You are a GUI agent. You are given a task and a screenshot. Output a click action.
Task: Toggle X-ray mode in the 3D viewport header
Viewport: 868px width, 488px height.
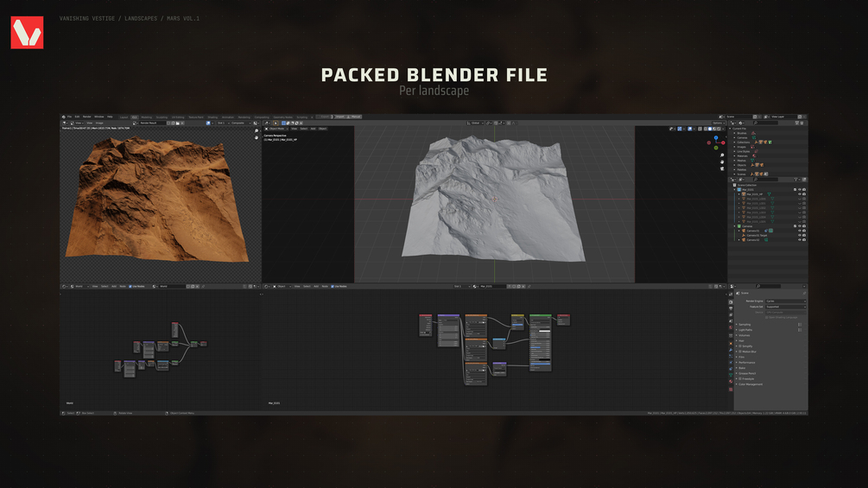point(700,129)
